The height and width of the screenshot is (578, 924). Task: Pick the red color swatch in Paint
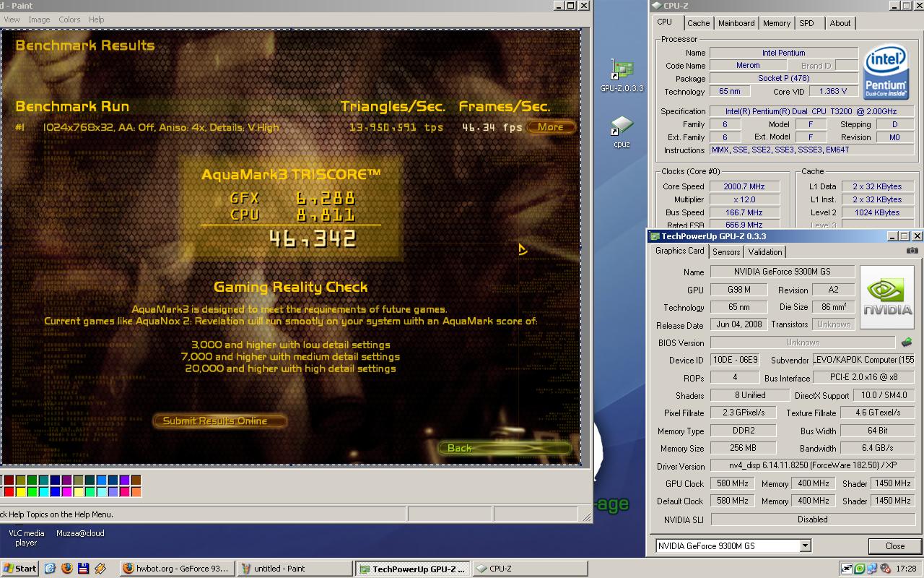pos(9,491)
